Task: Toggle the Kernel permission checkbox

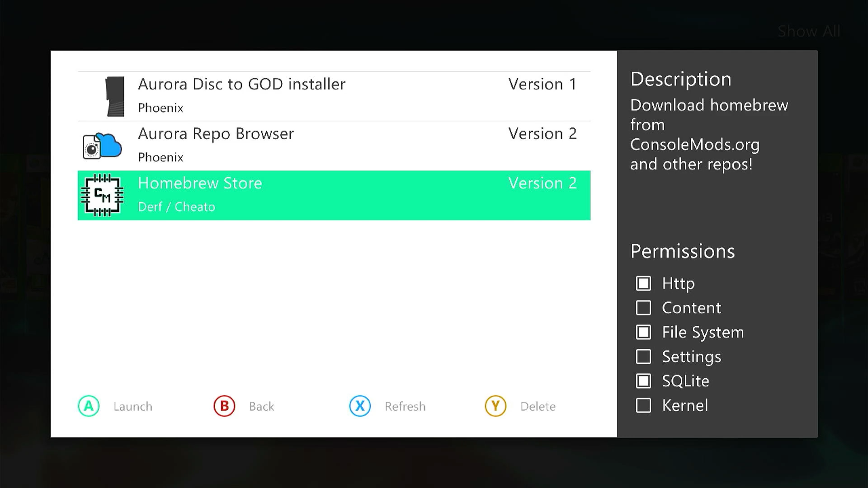Action: click(644, 405)
